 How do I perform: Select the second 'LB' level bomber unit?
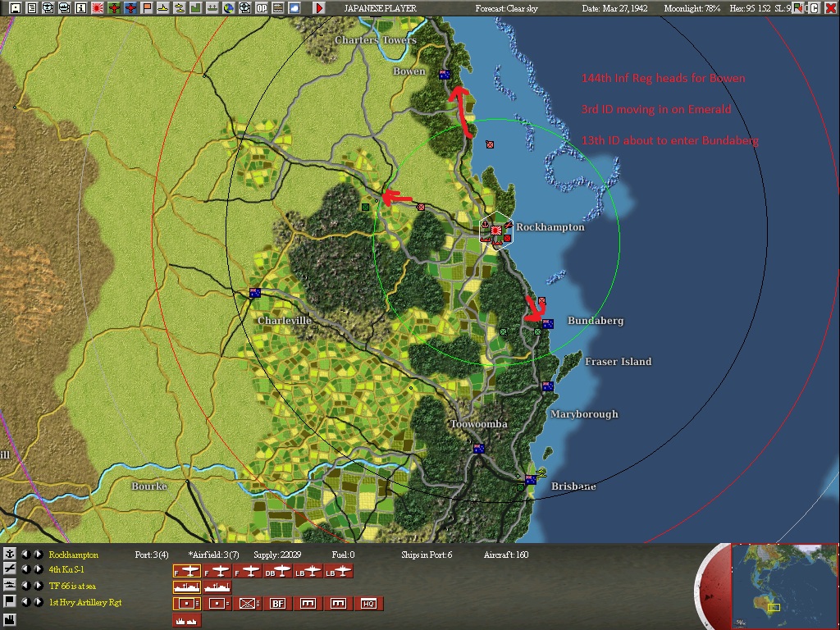pos(339,572)
